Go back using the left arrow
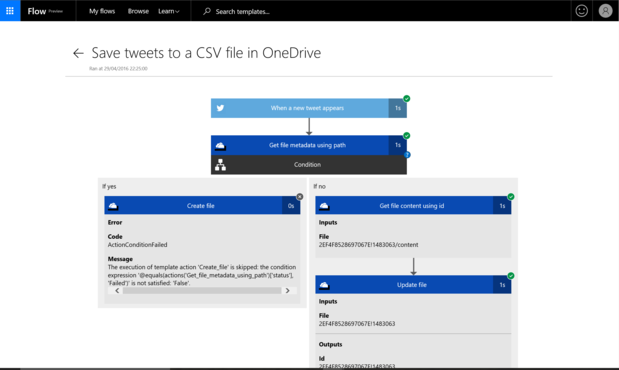Viewport: 619px width, 370px height. 78,53
